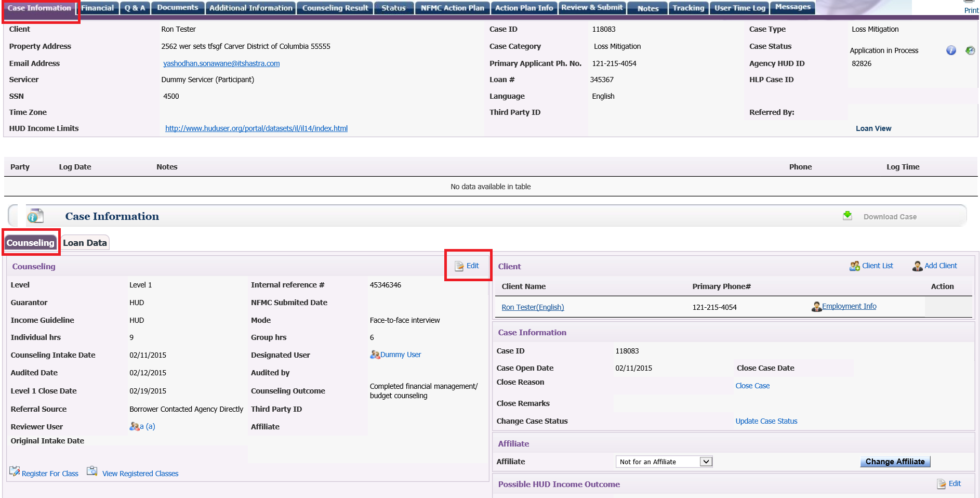Open the HUD Income Limits huduser.org link
This screenshot has width=980, height=498.
coord(256,128)
